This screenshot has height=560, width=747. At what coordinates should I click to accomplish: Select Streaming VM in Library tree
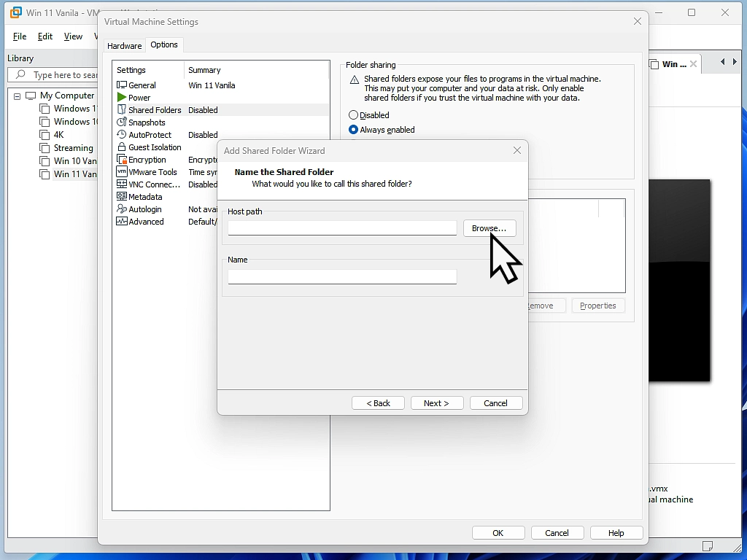[x=74, y=148]
